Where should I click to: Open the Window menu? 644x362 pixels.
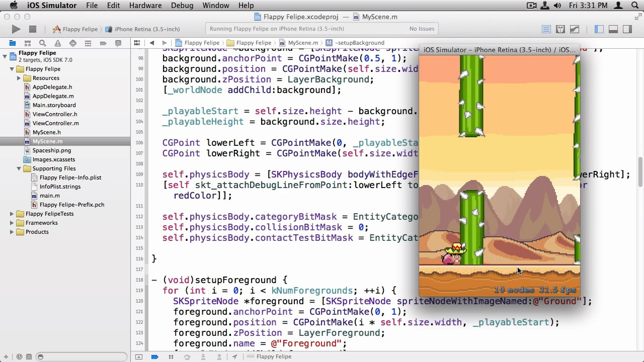click(x=216, y=6)
